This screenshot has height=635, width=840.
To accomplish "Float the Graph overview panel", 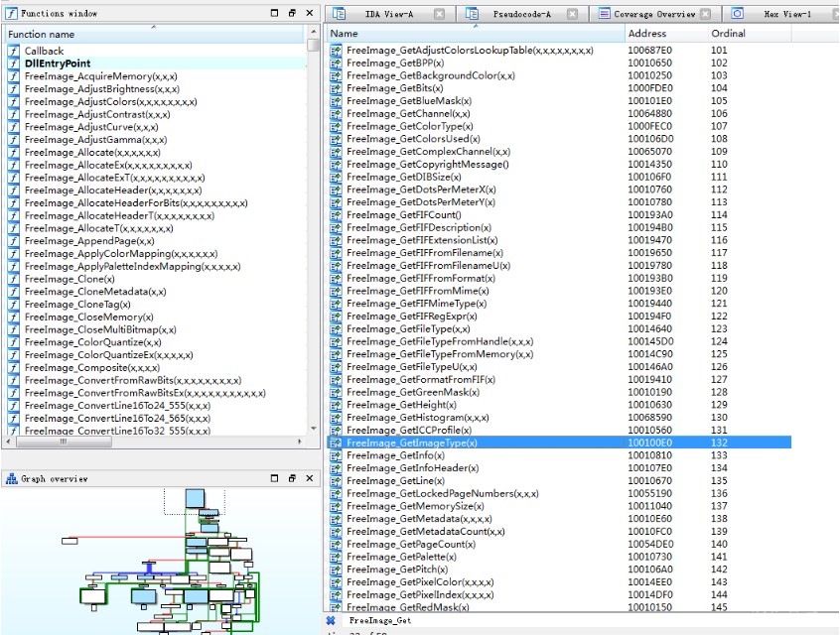I will [x=292, y=478].
